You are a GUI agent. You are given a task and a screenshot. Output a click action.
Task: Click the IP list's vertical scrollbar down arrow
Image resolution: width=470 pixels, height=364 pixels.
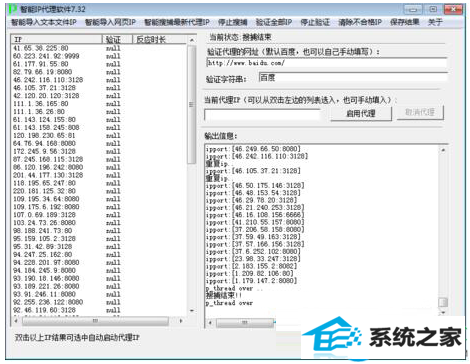(192, 311)
